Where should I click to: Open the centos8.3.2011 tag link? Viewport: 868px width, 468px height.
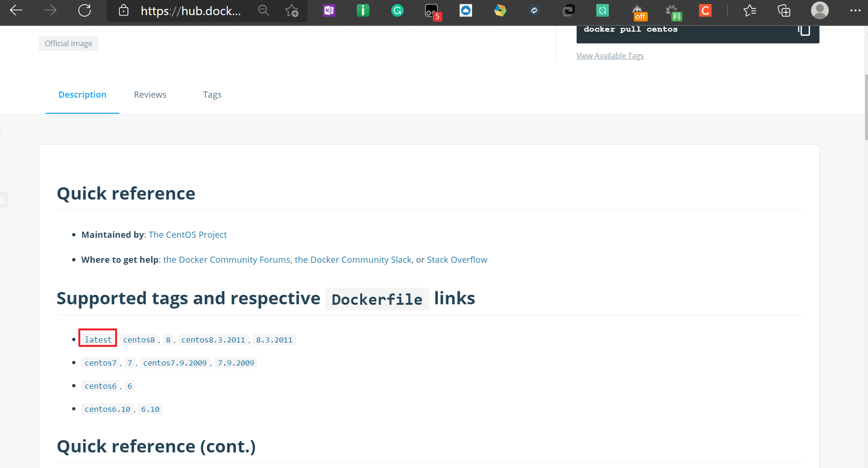(x=213, y=340)
